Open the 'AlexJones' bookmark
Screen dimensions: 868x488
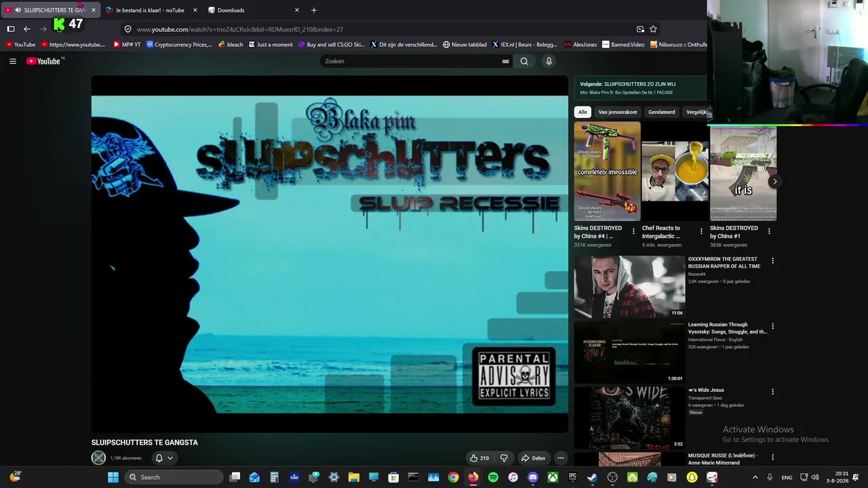(x=580, y=45)
